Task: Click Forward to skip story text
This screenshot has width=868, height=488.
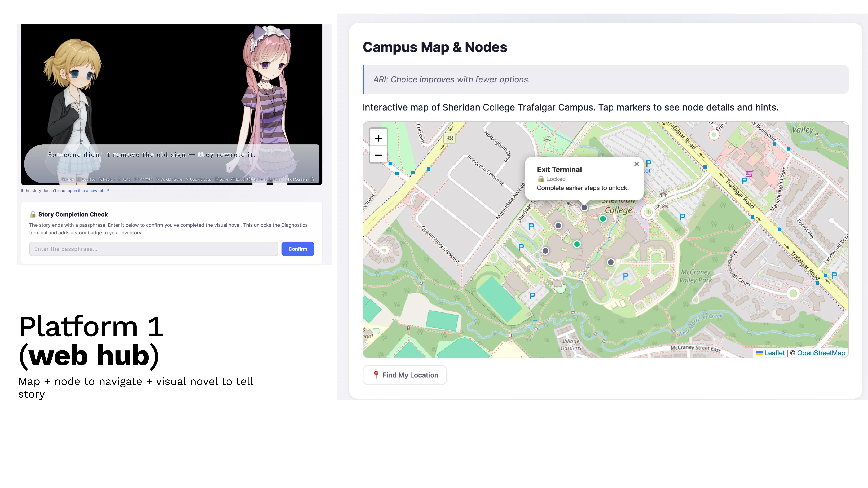Action: (143, 179)
